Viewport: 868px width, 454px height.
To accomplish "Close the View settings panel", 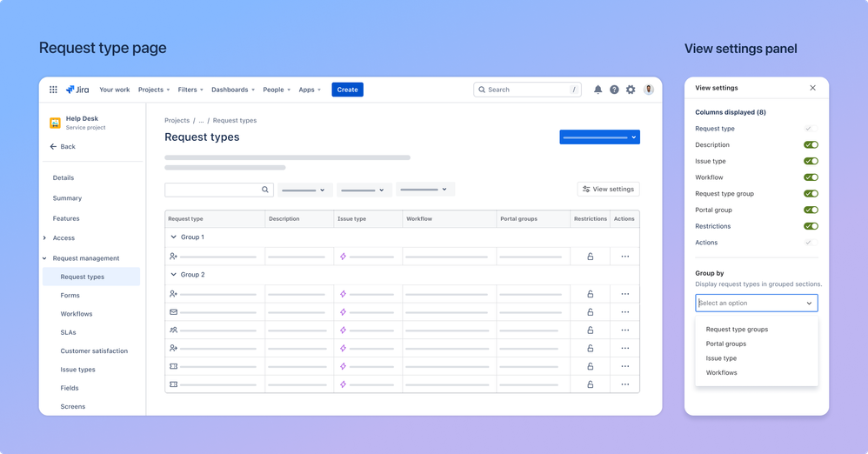I will tap(812, 88).
